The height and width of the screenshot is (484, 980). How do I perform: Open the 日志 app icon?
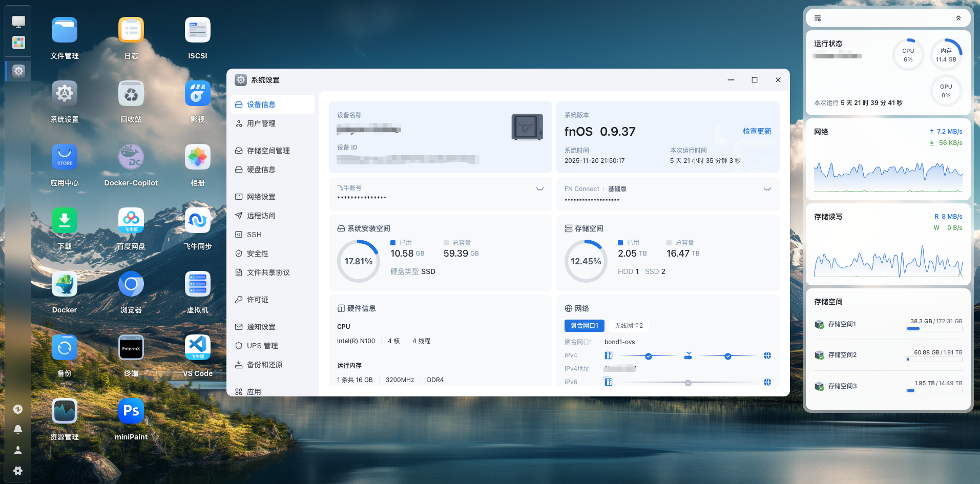point(131,30)
